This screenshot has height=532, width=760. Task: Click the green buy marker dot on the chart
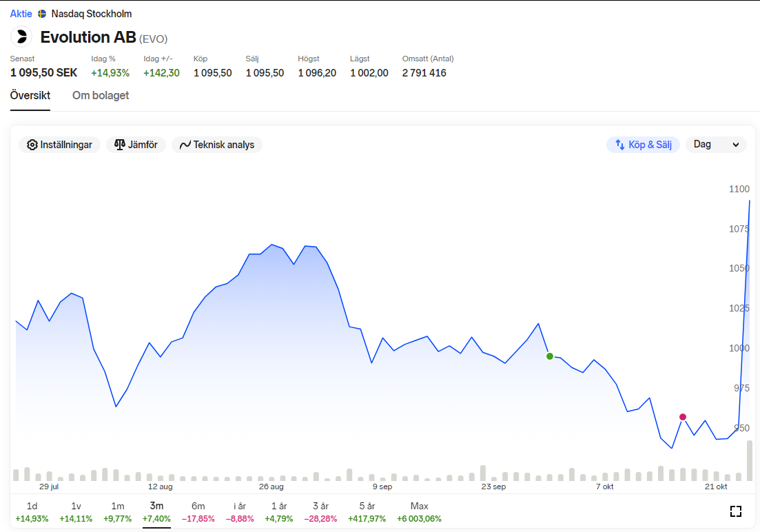[550, 356]
